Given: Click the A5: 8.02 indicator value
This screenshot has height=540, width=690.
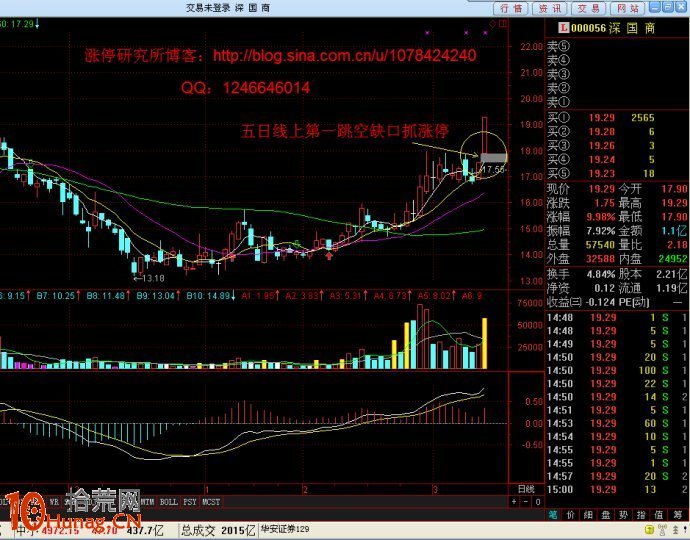Looking at the screenshot, I should pyautogui.click(x=437, y=296).
